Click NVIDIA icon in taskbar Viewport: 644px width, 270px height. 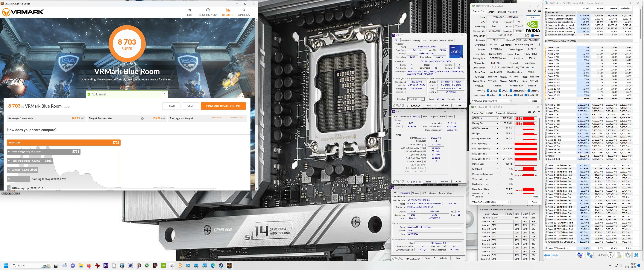163,265
